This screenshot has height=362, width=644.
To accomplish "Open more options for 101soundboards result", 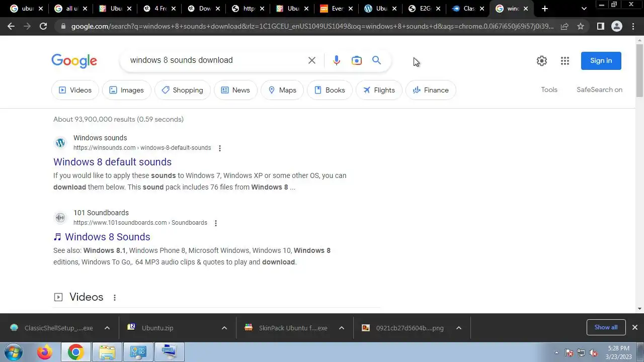I will coord(216,223).
